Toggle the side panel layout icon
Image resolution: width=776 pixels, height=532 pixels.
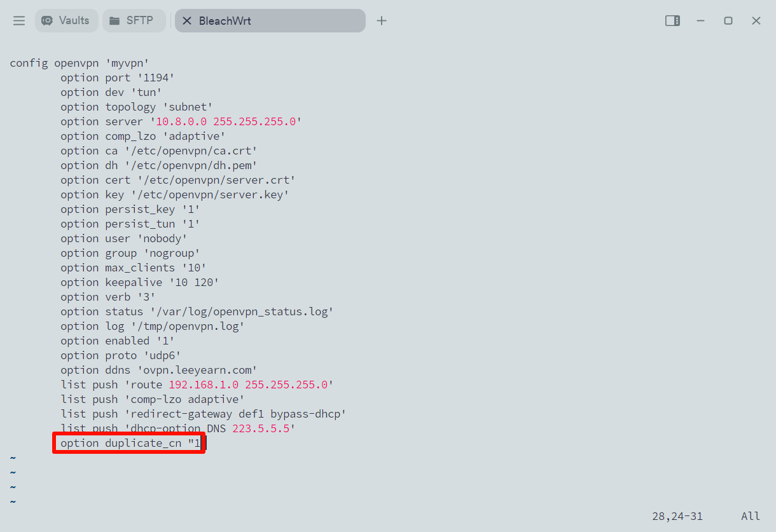click(672, 21)
